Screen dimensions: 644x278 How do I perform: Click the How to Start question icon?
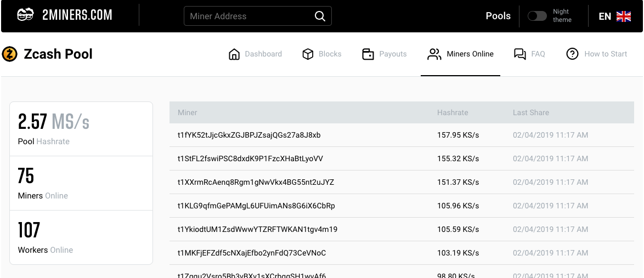click(x=572, y=54)
